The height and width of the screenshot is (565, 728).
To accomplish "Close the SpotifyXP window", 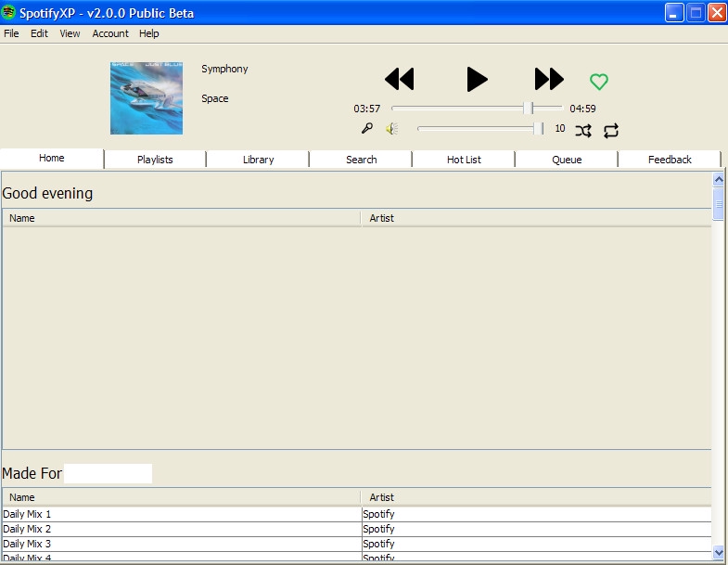I will coord(717,13).
